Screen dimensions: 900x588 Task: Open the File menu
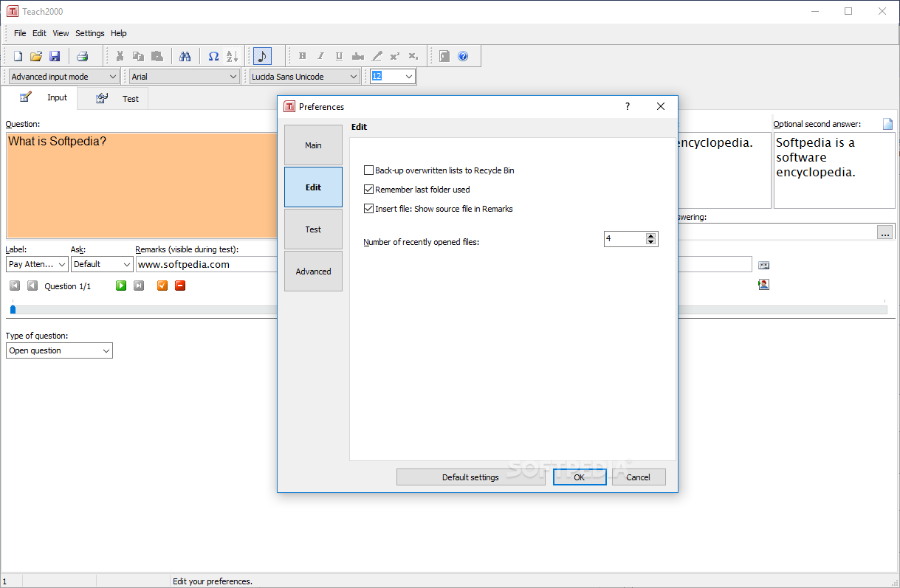20,33
